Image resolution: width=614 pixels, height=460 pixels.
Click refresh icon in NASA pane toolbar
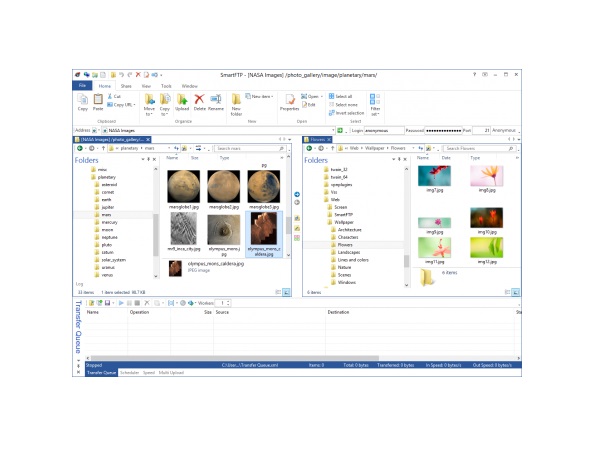click(x=176, y=148)
